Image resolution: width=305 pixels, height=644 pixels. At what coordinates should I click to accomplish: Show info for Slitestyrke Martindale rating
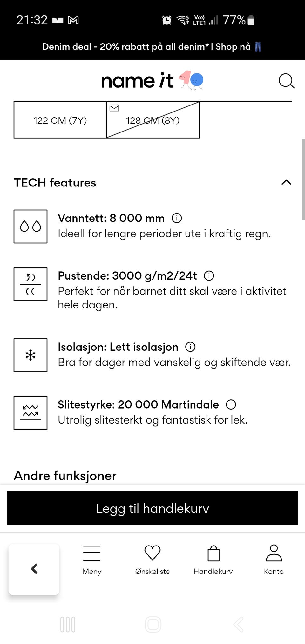click(231, 404)
